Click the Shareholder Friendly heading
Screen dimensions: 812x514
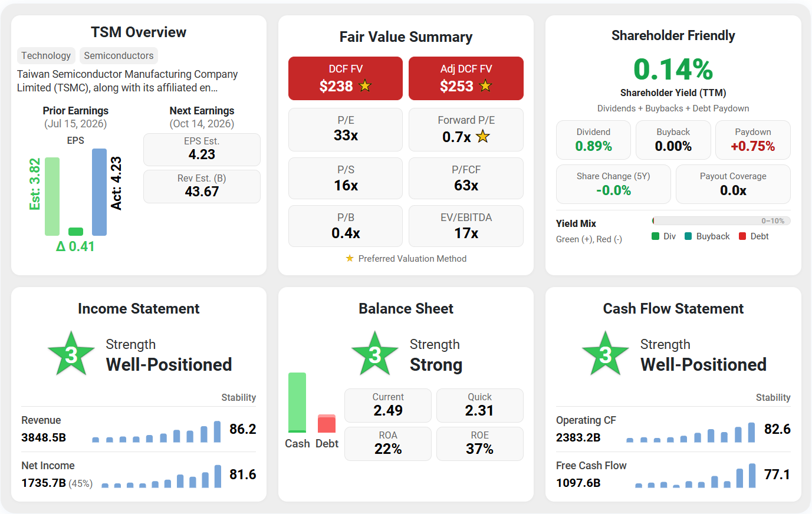click(673, 35)
